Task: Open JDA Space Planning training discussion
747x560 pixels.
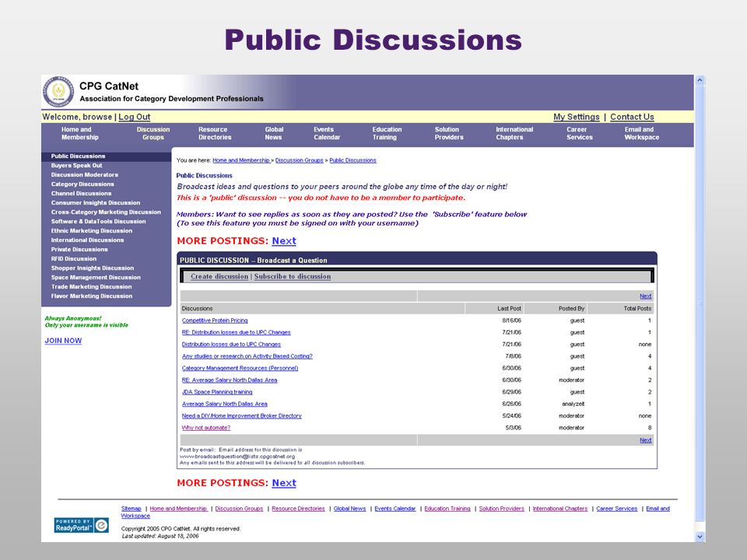Action: (x=217, y=392)
